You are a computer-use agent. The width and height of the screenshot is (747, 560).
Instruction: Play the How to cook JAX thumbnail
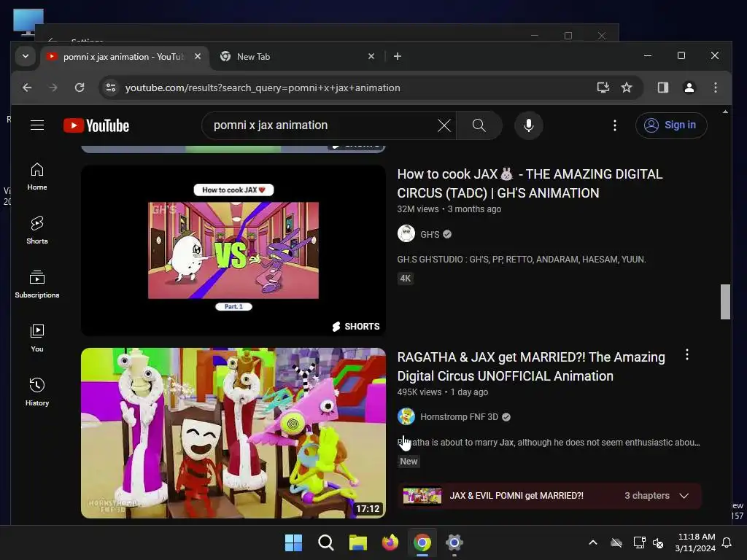tap(233, 251)
